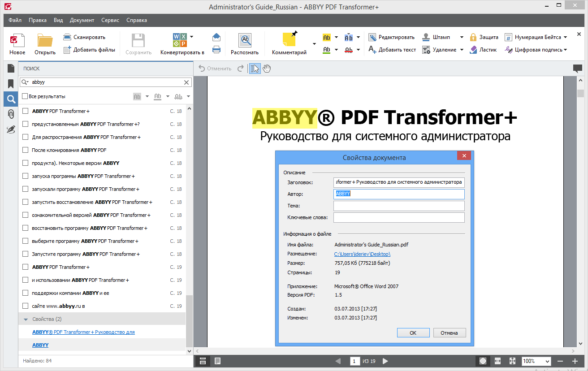Tick the checkbox for 'предустановленным ABBYY PDF Transformer+?'
Image resolution: width=588 pixels, height=371 pixels.
26,124
